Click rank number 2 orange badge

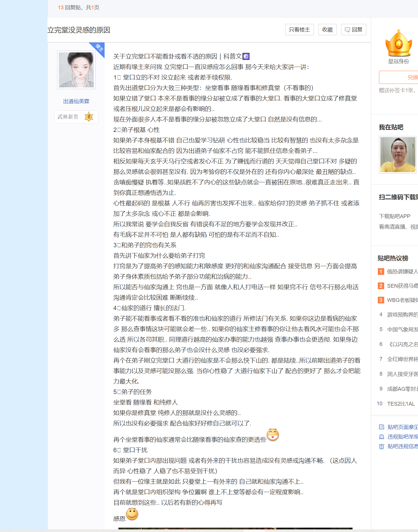pos(381,286)
